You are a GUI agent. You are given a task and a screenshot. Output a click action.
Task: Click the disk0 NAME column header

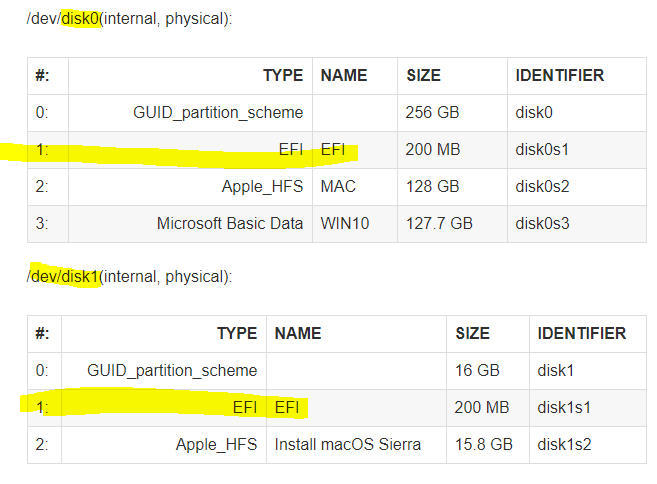click(x=344, y=75)
